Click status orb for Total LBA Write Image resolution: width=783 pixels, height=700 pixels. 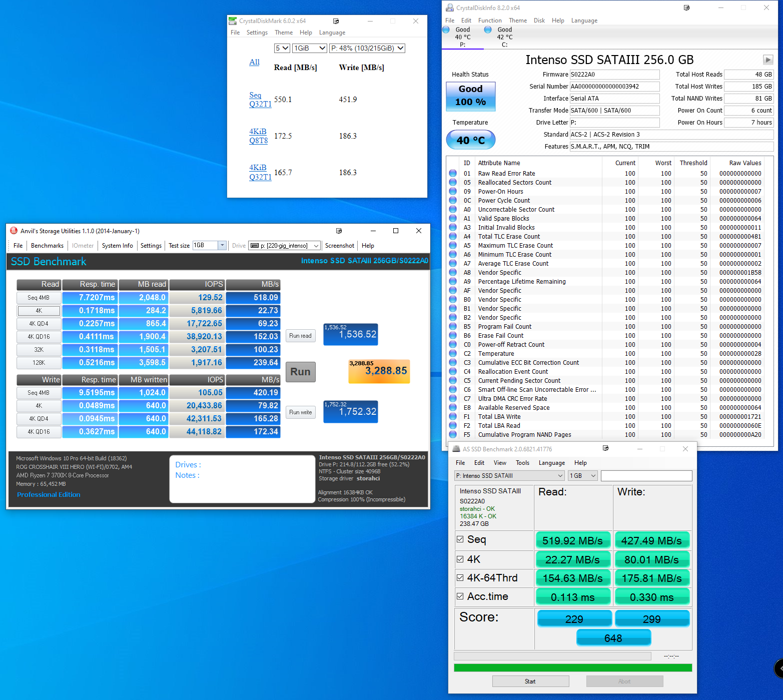453,416
